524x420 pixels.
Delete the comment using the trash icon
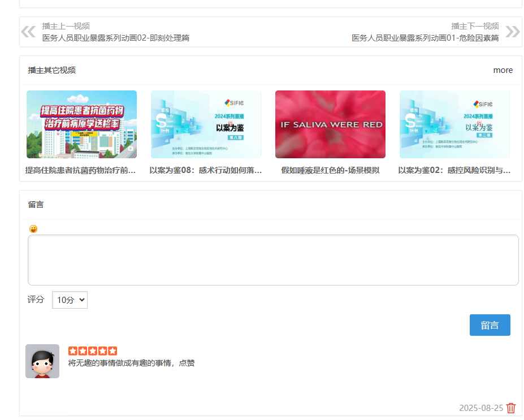point(511,408)
